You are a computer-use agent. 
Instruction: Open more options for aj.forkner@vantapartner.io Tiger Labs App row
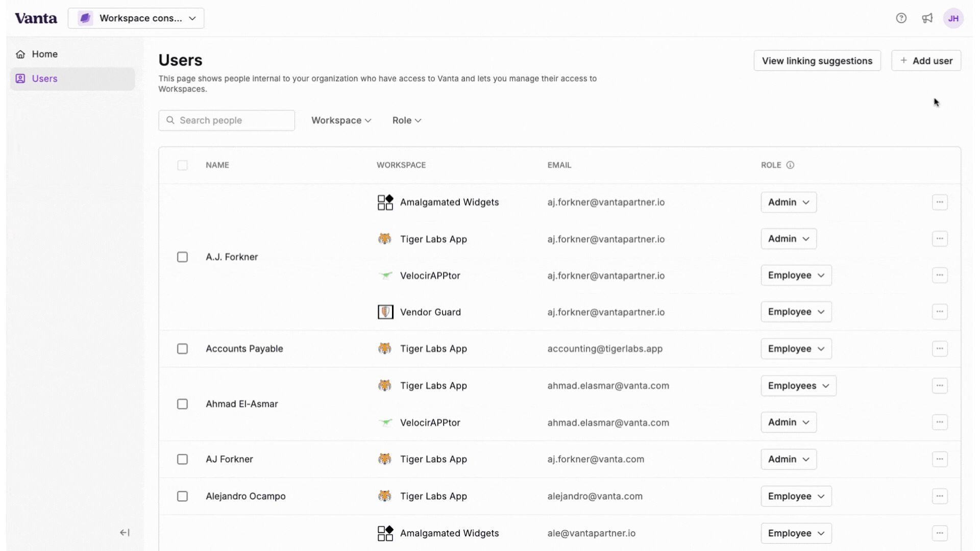click(x=940, y=239)
